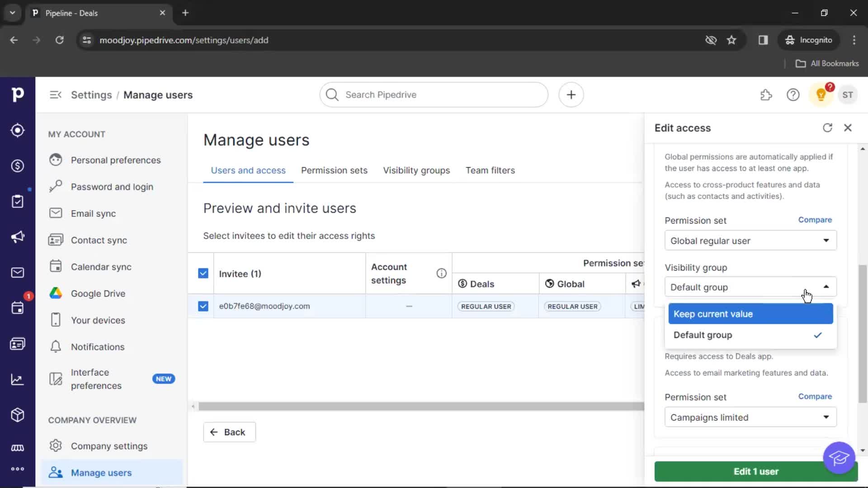Screen dimensions: 868x488
Task: Expand the Campaigns limited permission dropdown
Action: click(825, 417)
